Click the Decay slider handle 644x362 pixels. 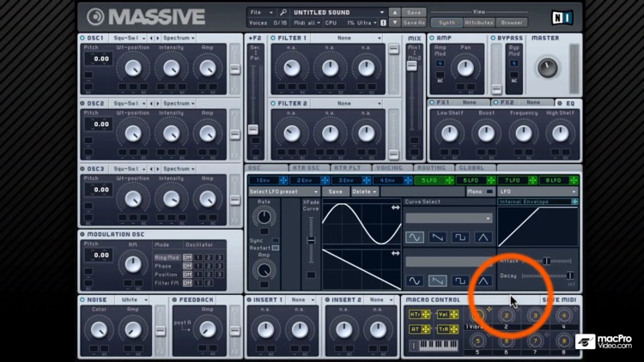coord(569,275)
